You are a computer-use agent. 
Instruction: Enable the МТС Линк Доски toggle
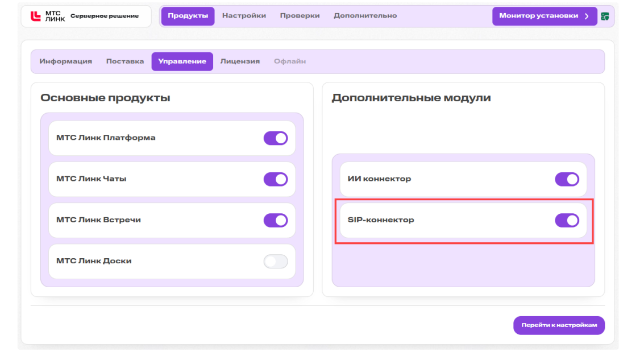(276, 262)
